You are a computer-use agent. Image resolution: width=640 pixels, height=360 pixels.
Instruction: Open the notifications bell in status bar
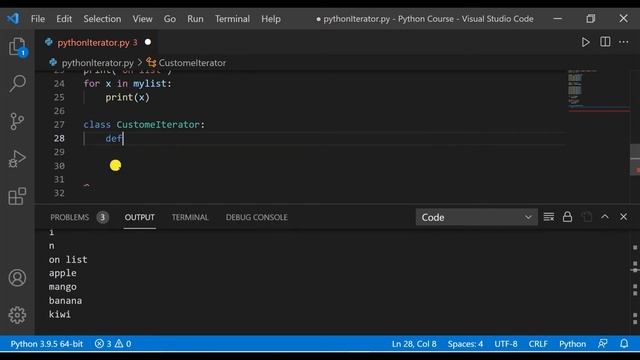[624, 344]
